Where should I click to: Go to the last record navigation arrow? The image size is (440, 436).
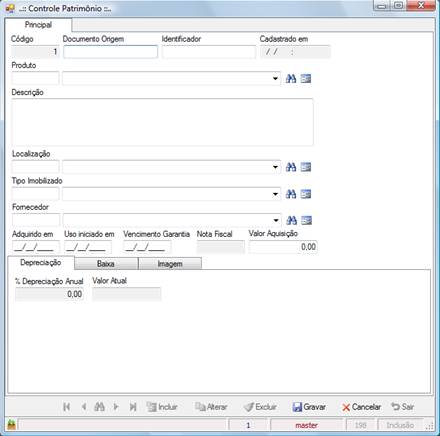pyautogui.click(x=133, y=407)
